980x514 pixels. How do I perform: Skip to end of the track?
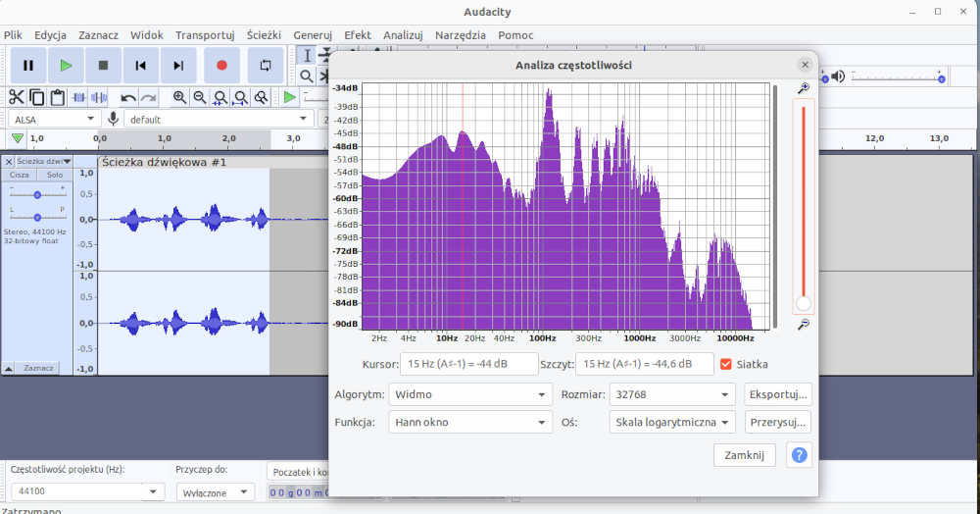(x=178, y=65)
